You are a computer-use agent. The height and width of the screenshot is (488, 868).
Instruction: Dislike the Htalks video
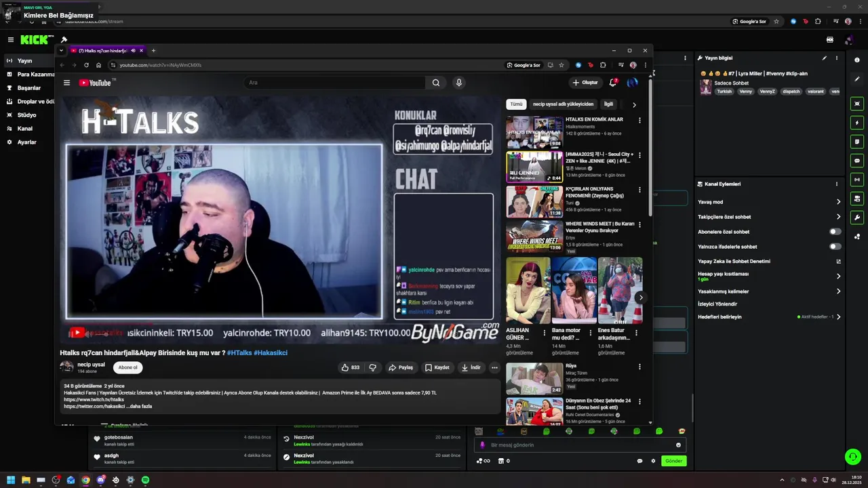pyautogui.click(x=372, y=367)
